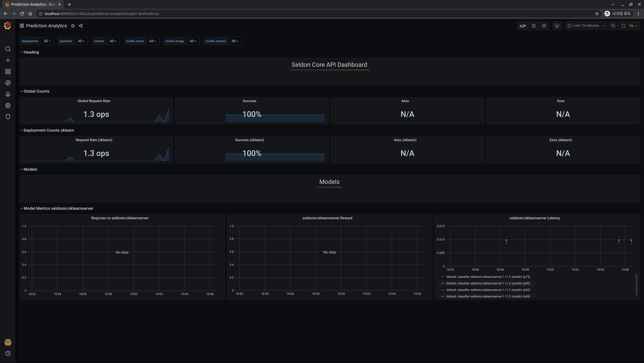Open seldonio/sklearnserver Latency panel menu

coord(534,218)
